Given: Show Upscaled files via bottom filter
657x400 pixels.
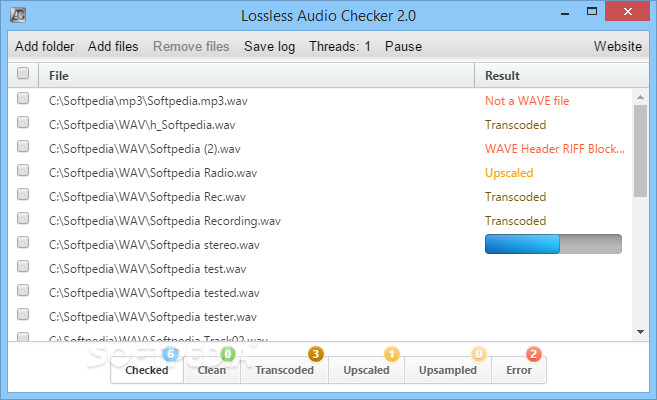Looking at the screenshot, I should click(x=367, y=370).
